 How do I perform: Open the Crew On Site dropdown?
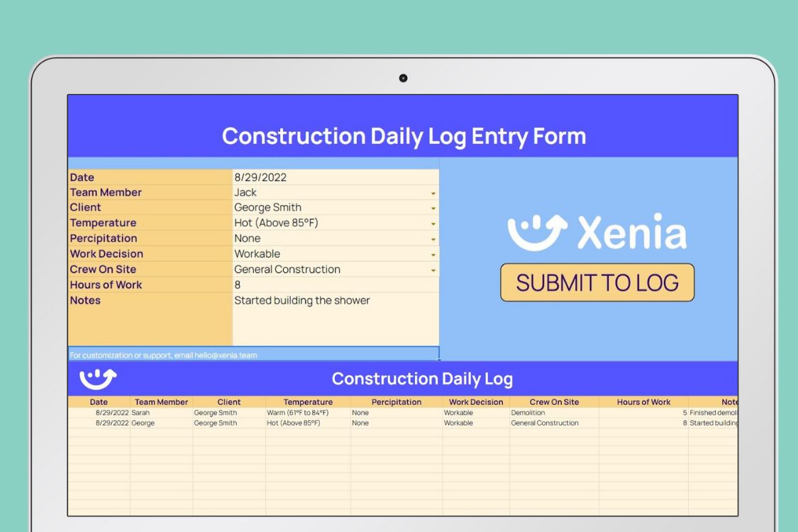pos(435,269)
